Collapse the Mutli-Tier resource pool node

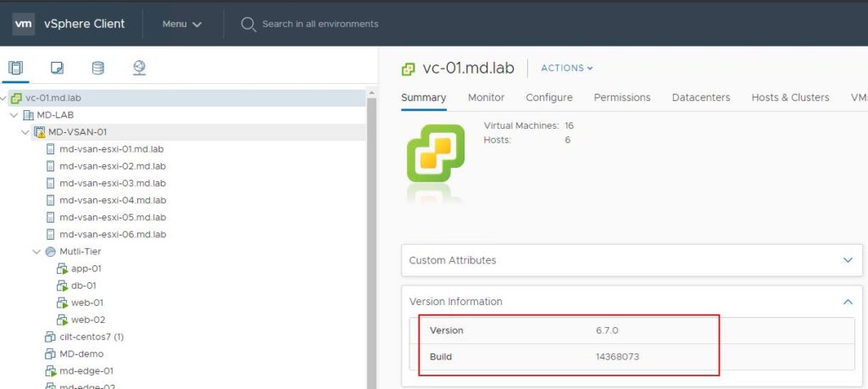37,252
